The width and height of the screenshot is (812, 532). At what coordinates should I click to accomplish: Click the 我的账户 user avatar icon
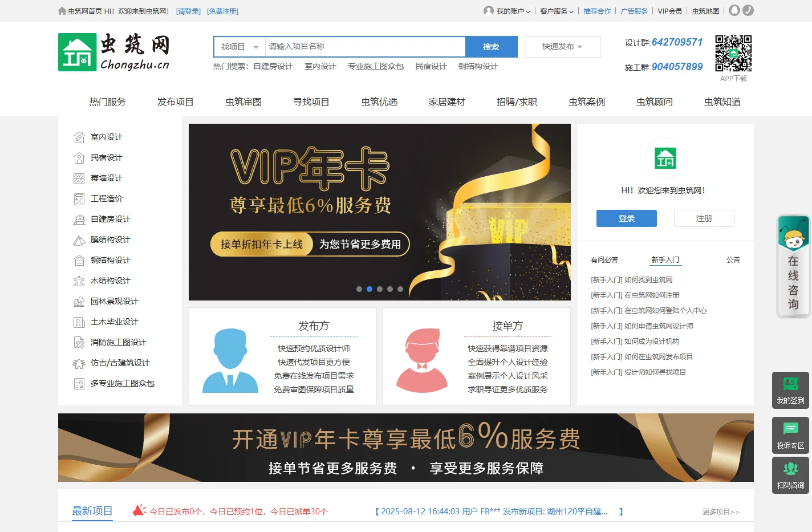tap(489, 10)
